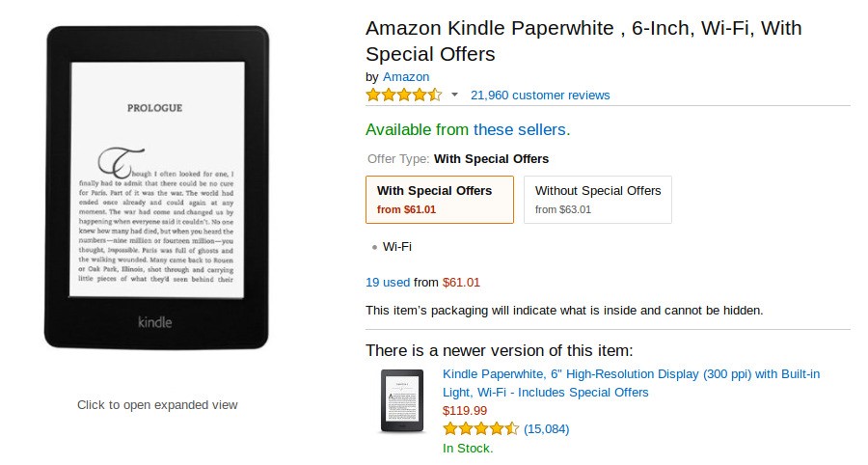Open the "these sellers" link
This screenshot has height=465, width=868.
(521, 129)
